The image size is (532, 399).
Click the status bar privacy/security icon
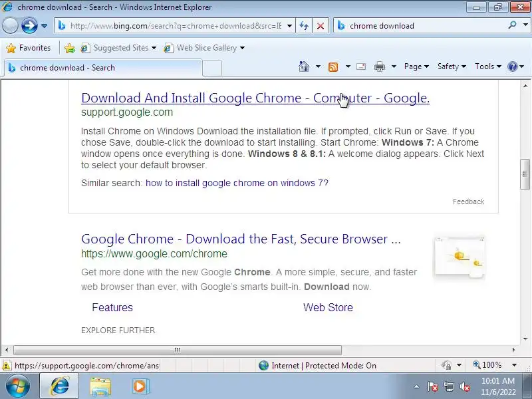(446, 365)
